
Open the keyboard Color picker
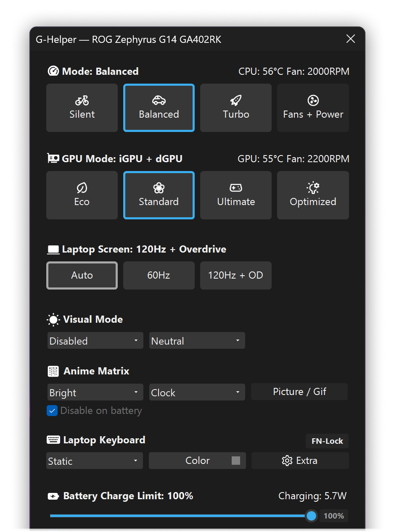(x=197, y=461)
